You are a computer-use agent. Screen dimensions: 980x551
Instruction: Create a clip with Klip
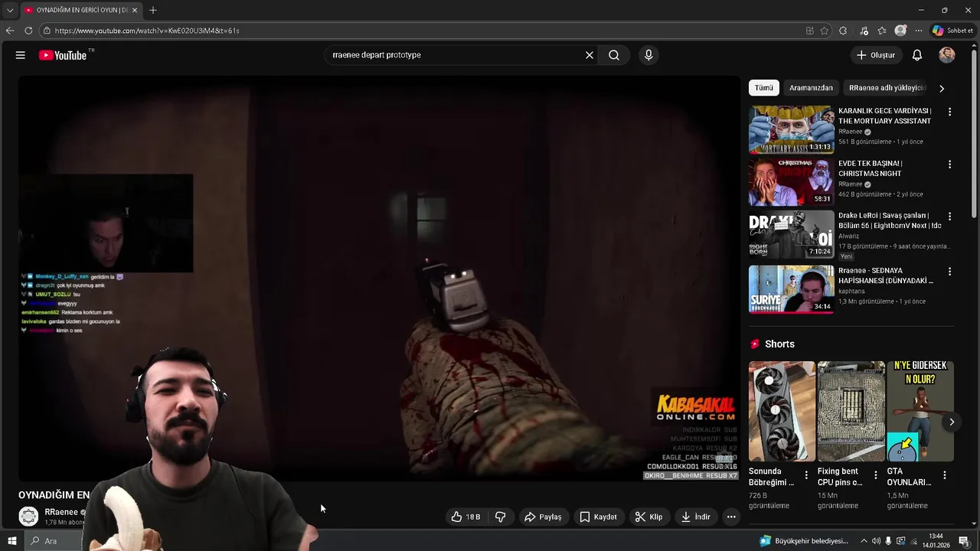(648, 517)
